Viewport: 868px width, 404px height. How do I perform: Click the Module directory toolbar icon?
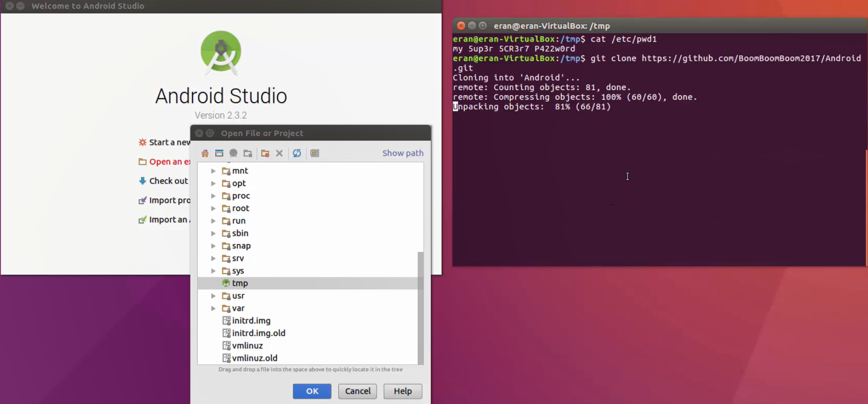248,153
